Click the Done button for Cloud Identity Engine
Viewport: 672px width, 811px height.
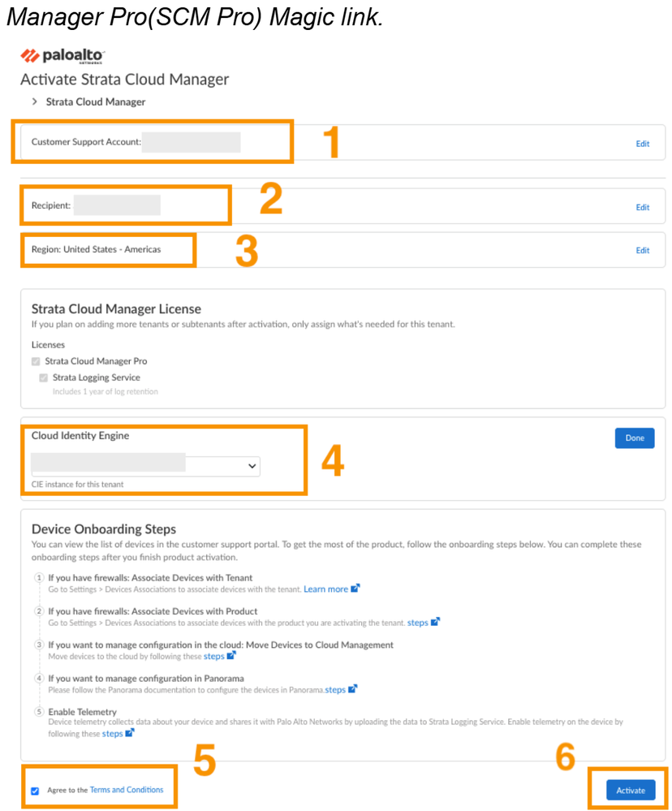[634, 438]
